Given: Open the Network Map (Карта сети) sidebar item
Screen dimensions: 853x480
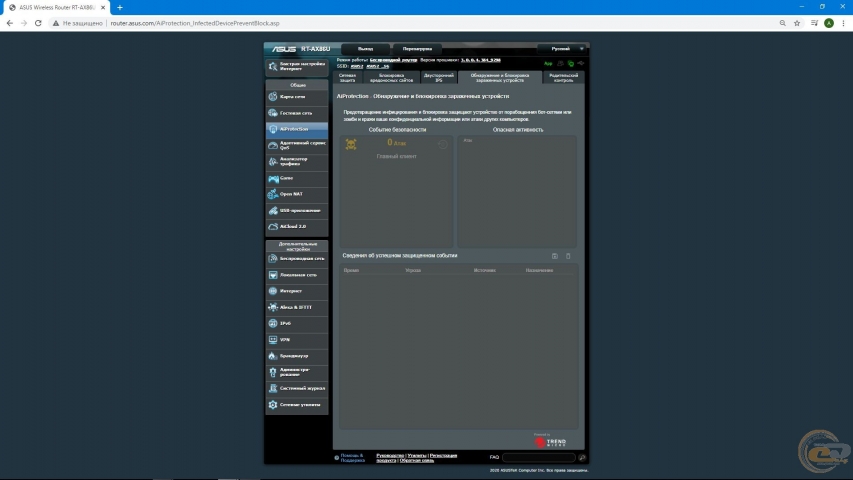Looking at the screenshot, I should [296, 97].
